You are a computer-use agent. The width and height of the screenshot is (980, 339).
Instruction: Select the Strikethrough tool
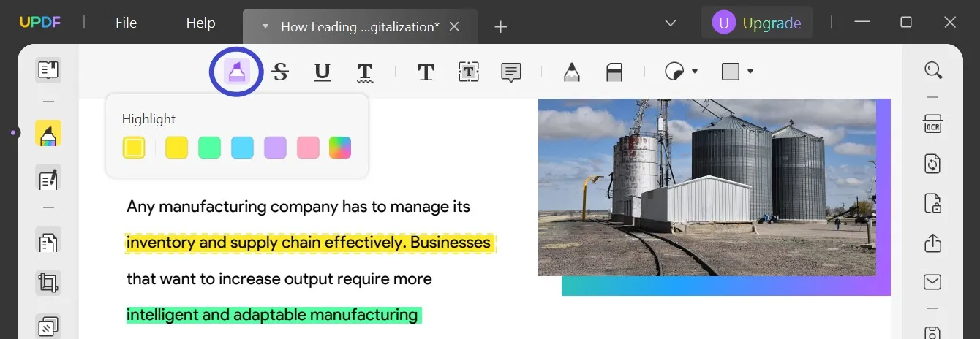280,72
